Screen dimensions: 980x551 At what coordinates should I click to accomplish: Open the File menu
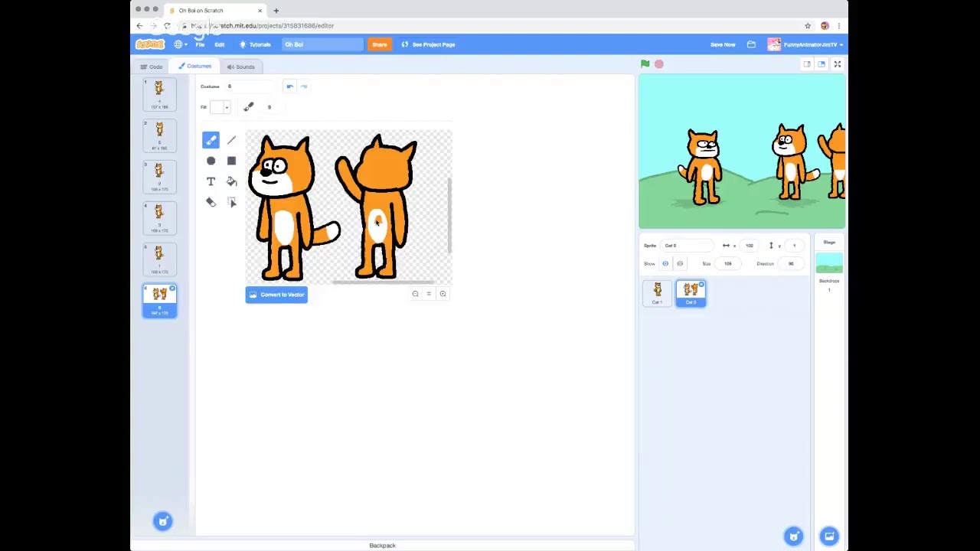(x=200, y=44)
